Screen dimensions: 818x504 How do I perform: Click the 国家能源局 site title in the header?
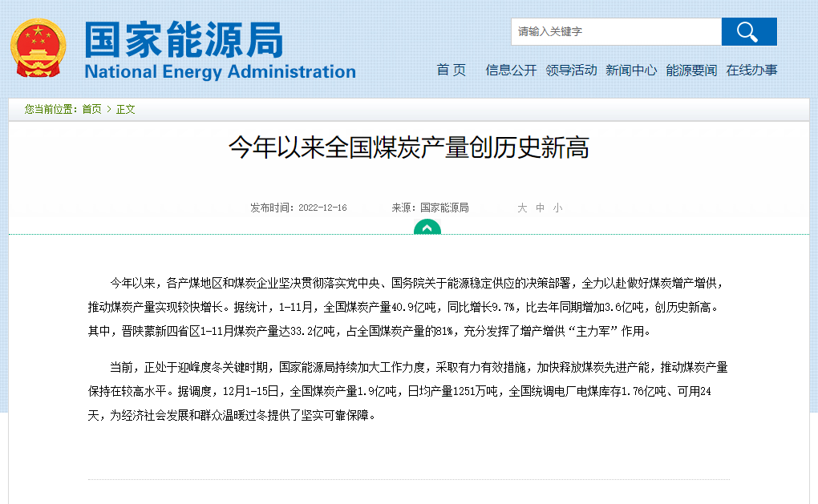(x=184, y=38)
